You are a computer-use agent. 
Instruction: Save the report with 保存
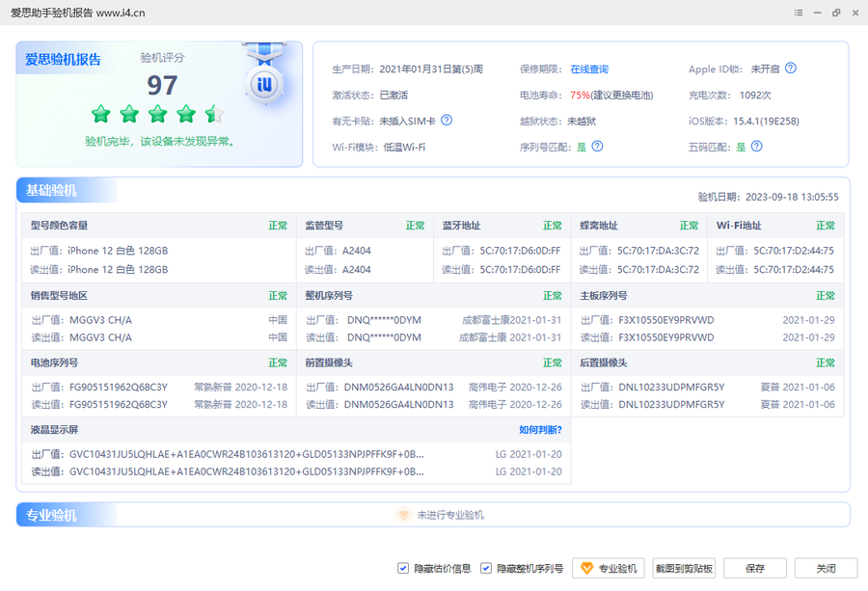(x=755, y=568)
